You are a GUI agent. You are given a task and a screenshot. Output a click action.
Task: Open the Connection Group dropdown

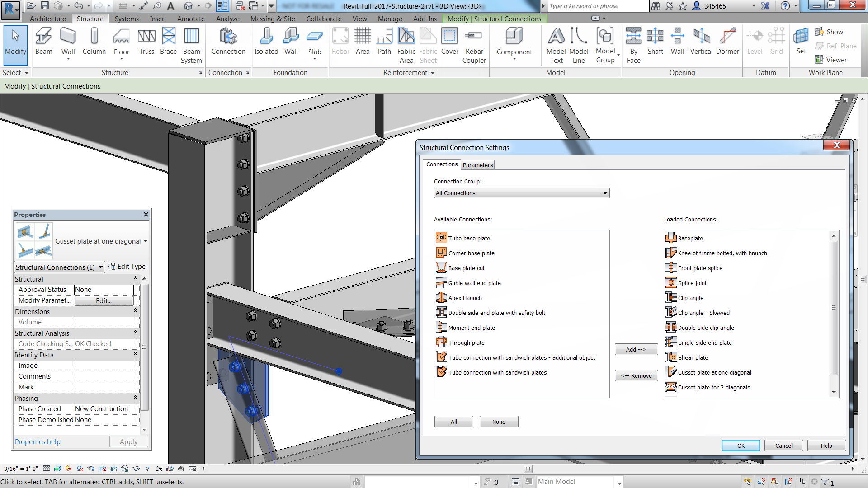point(522,193)
